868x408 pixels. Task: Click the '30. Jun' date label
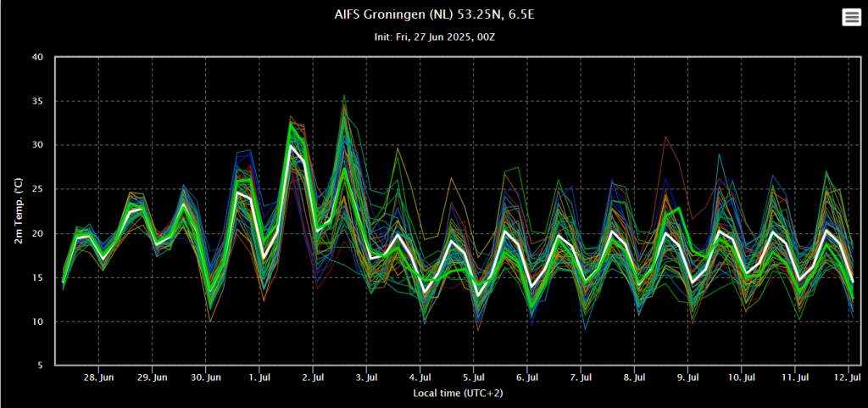pyautogui.click(x=206, y=377)
